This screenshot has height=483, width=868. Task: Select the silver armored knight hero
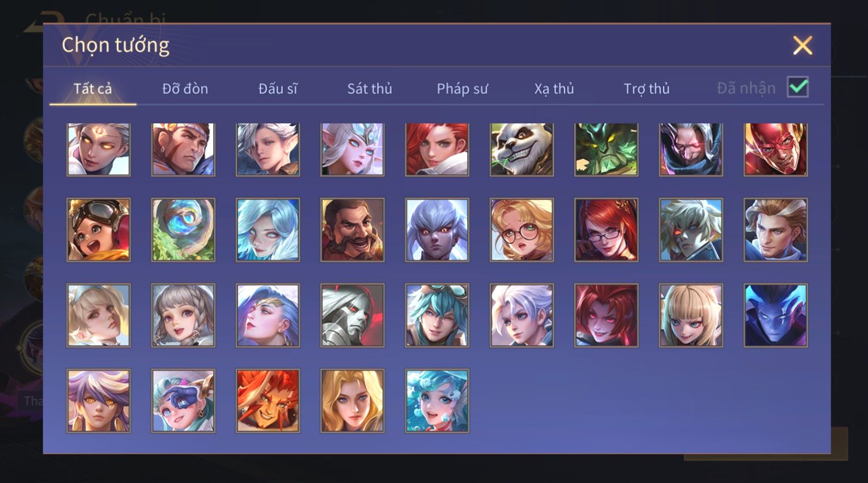[352, 315]
